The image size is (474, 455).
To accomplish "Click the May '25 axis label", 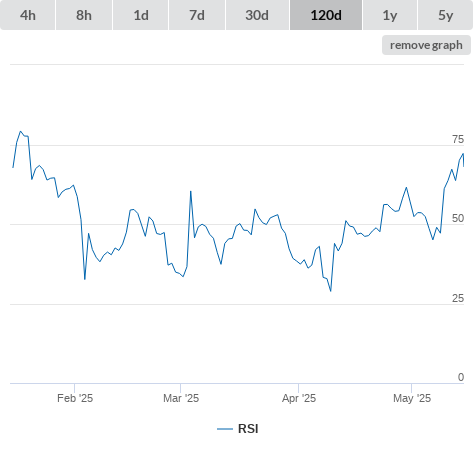I will (412, 398).
